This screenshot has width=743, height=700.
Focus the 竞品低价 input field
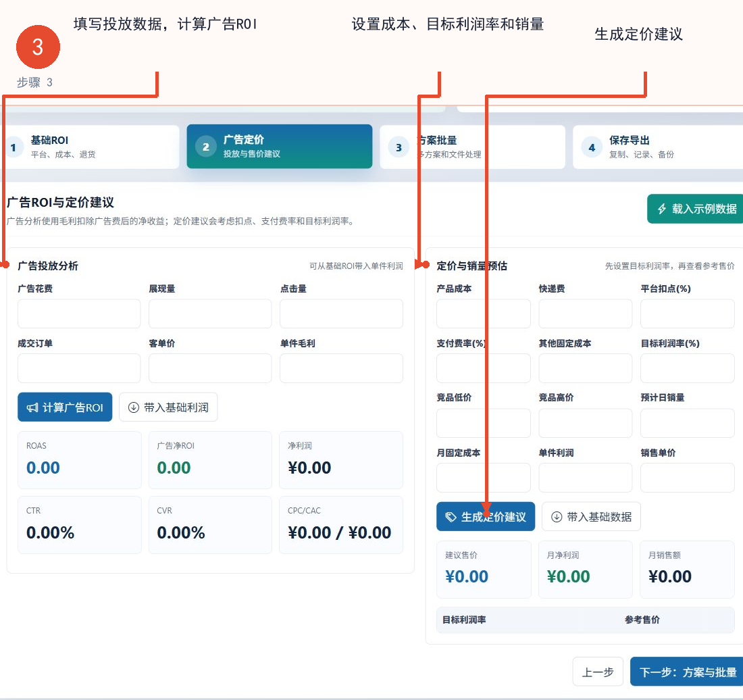click(484, 423)
